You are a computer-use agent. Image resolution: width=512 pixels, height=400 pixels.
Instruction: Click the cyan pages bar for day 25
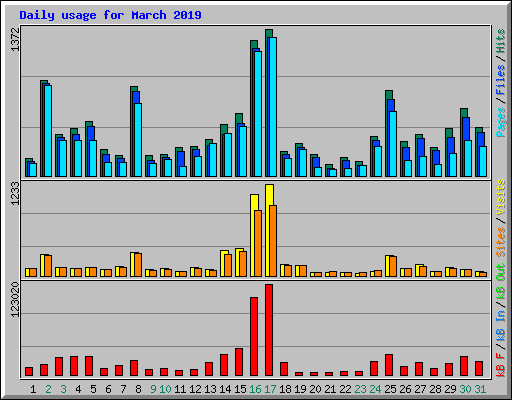pyautogui.click(x=393, y=144)
